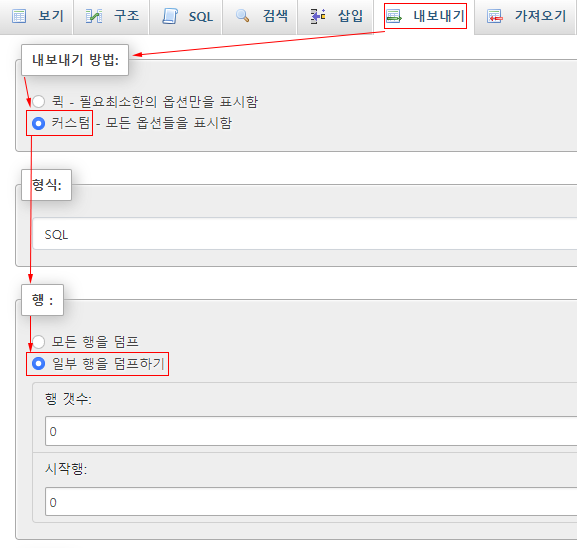Click the 내보내기 (Export) icon
Screen dimensions: 577x548
394,17
